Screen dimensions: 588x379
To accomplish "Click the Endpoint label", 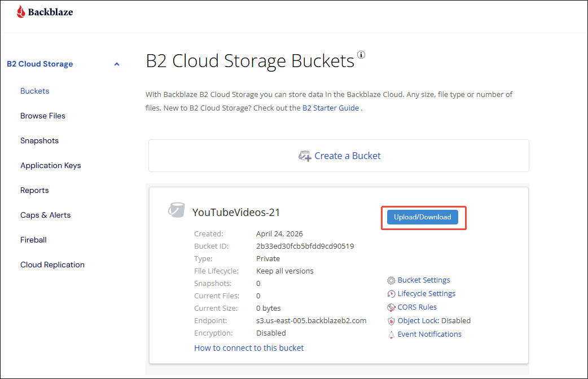I will pos(210,321).
